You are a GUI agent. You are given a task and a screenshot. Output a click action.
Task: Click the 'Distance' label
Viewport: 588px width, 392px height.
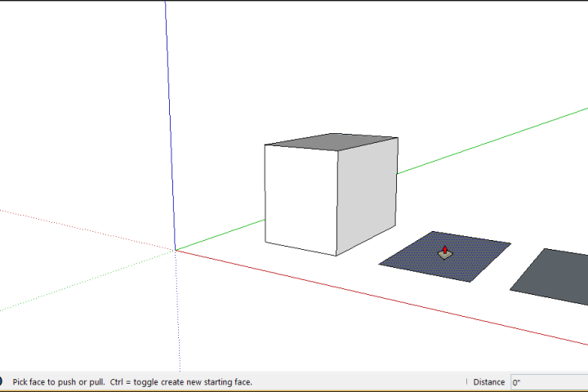(488, 382)
